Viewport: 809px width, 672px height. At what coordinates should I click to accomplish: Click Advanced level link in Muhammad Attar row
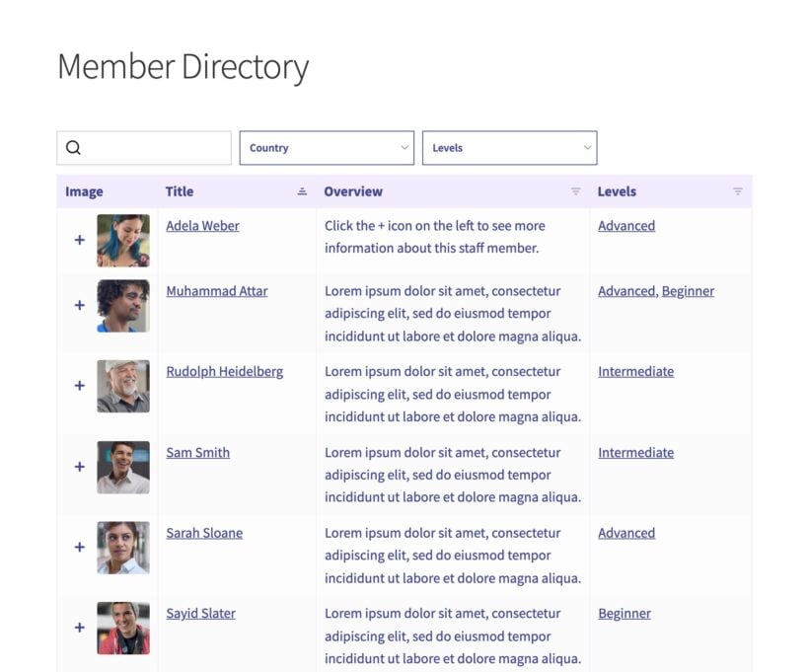click(626, 291)
